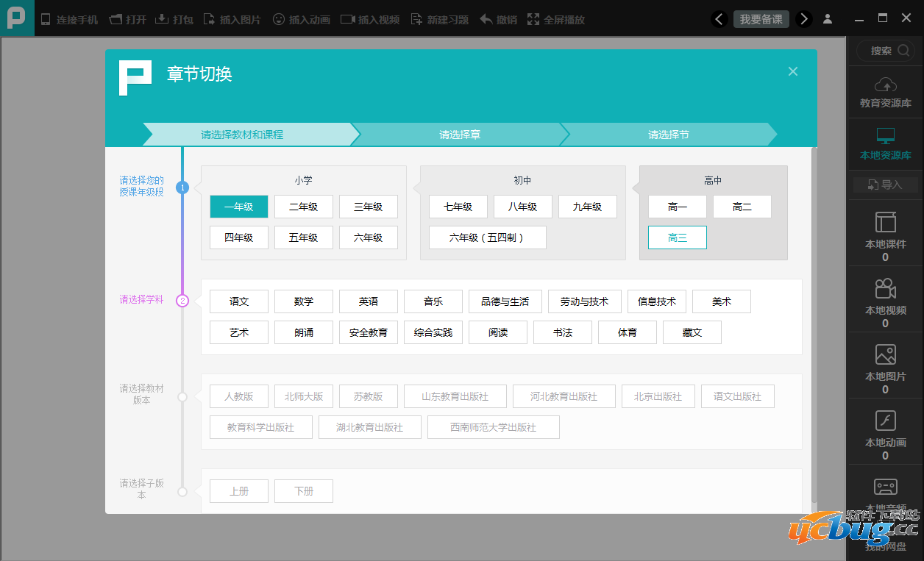This screenshot has height=561, width=924.
Task: Select grade 高二 option
Action: [x=742, y=207]
